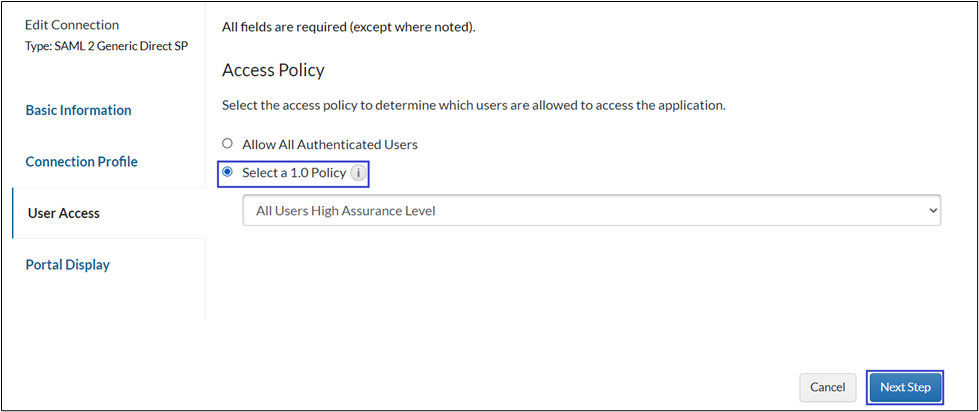Click the Type: SAML 2 Generic Direct SP text
This screenshot has width=979, height=412.
pos(106,47)
